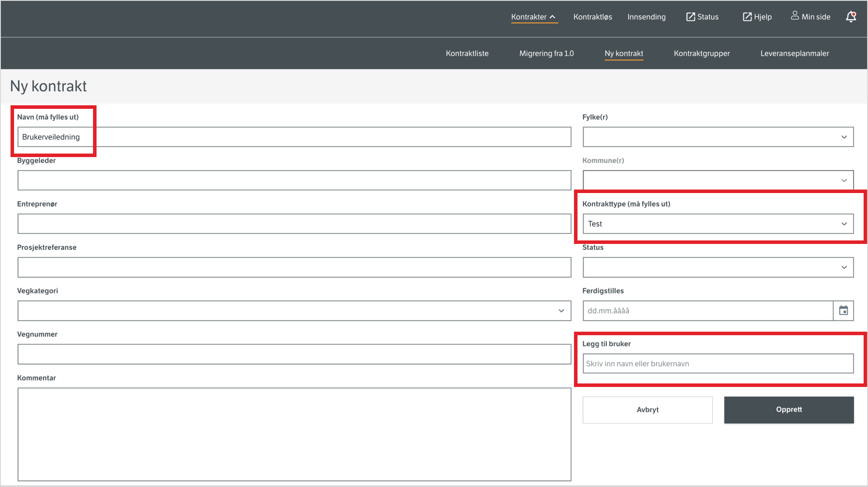Open the Kontraktløs menu item
868x487 pixels.
tap(592, 17)
